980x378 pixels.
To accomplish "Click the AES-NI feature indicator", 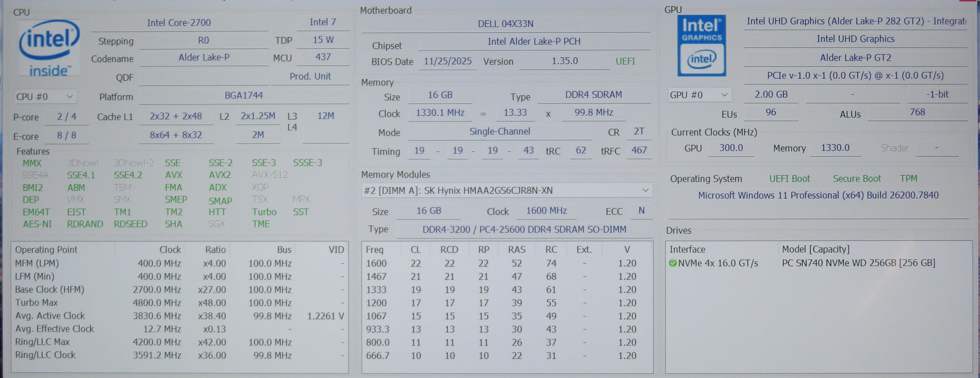I will pyautogui.click(x=37, y=224).
